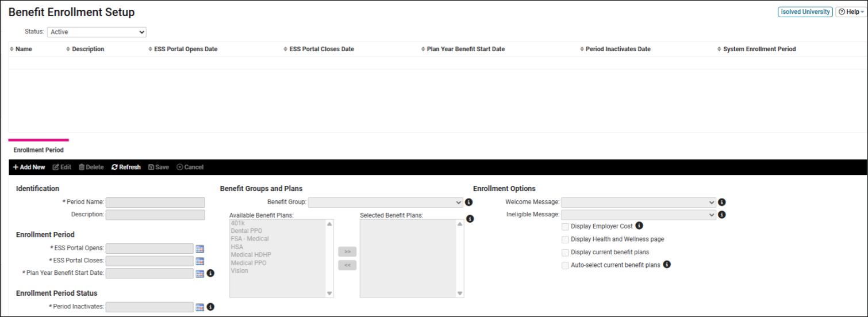The height and width of the screenshot is (317, 868).
Task: Select HSA in Available Benefit Plans
Action: 237,247
